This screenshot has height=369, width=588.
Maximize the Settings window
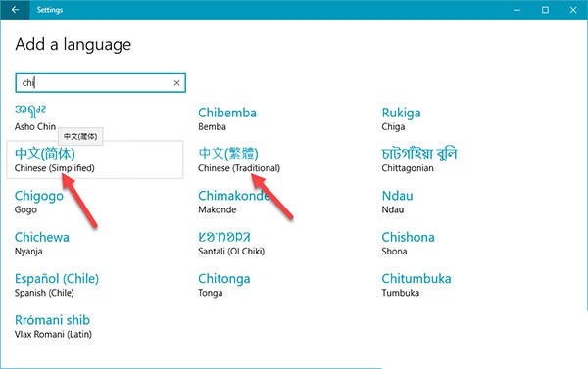point(545,10)
